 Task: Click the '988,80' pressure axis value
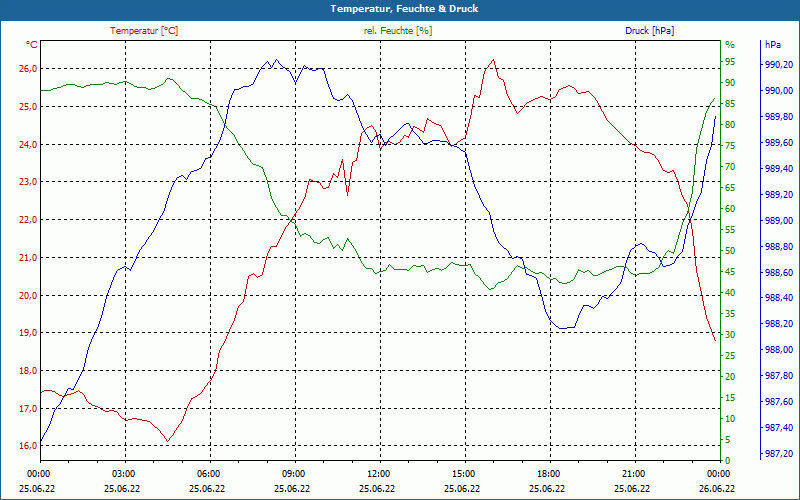tap(779, 247)
